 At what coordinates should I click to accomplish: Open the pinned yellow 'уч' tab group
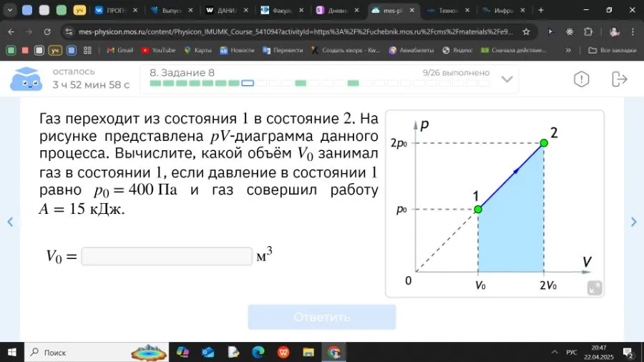(79, 10)
